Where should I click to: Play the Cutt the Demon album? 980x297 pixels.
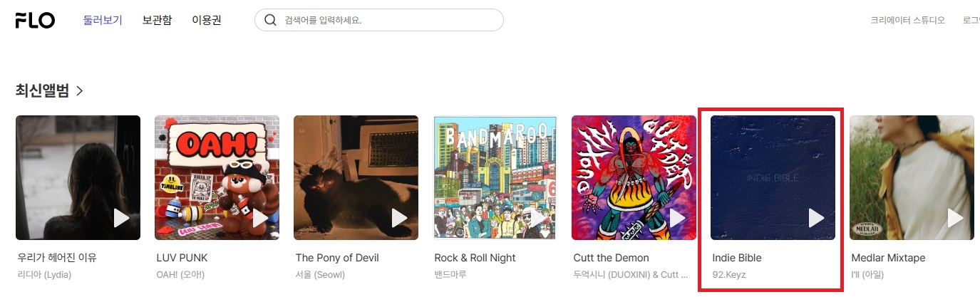[x=678, y=218]
